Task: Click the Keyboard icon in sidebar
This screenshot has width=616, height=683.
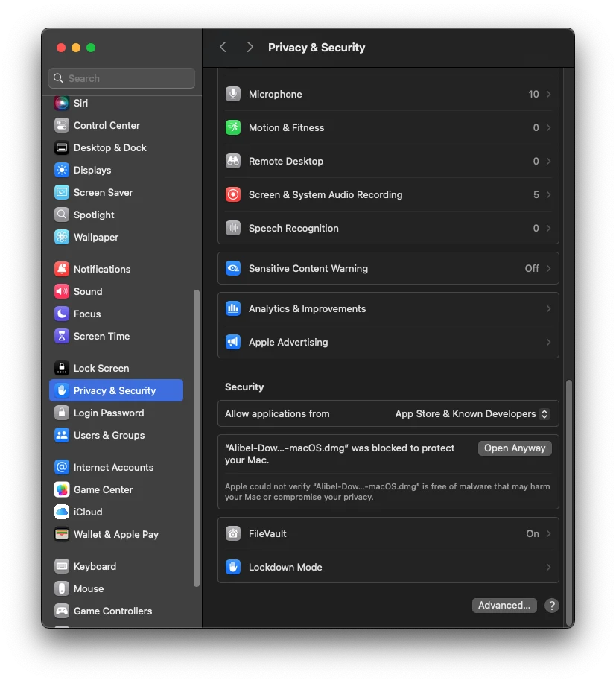Action: coord(61,567)
